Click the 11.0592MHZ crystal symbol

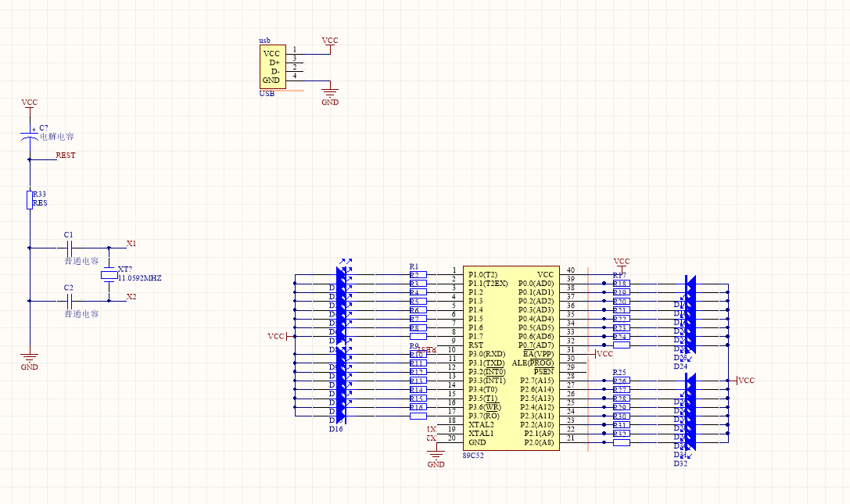click(109, 275)
